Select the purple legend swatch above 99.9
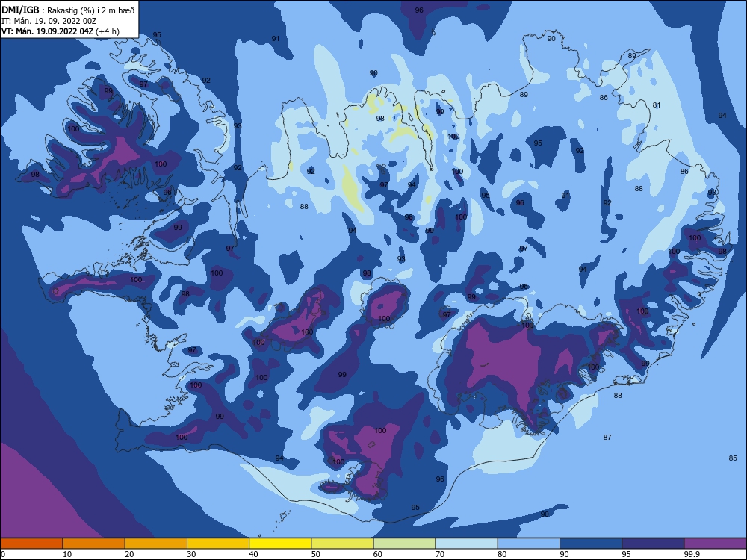 [715, 544]
